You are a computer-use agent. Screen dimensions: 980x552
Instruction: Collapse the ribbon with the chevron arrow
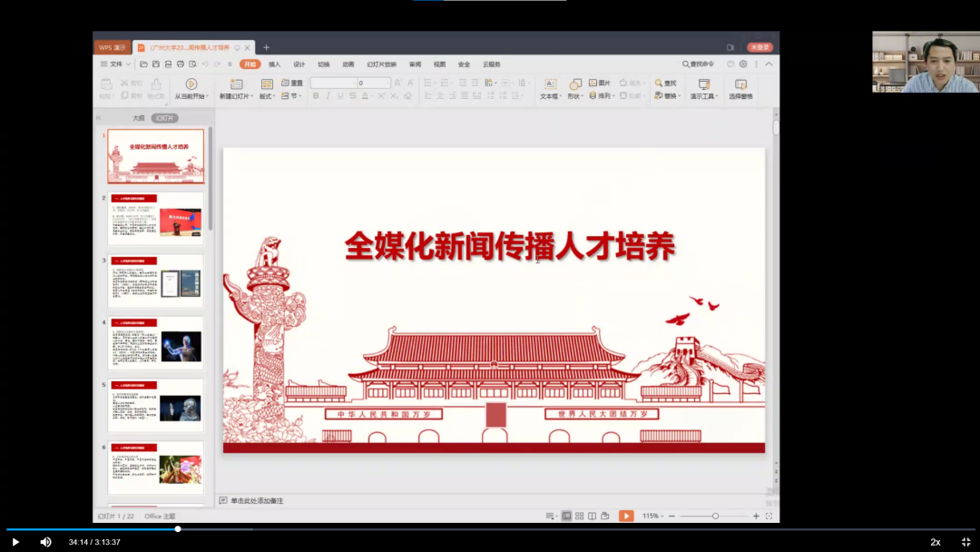[769, 64]
